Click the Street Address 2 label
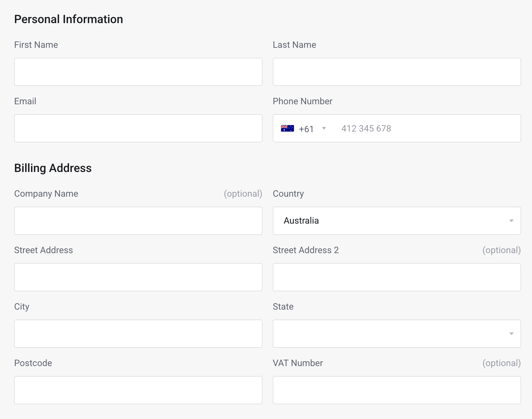 pyautogui.click(x=306, y=250)
